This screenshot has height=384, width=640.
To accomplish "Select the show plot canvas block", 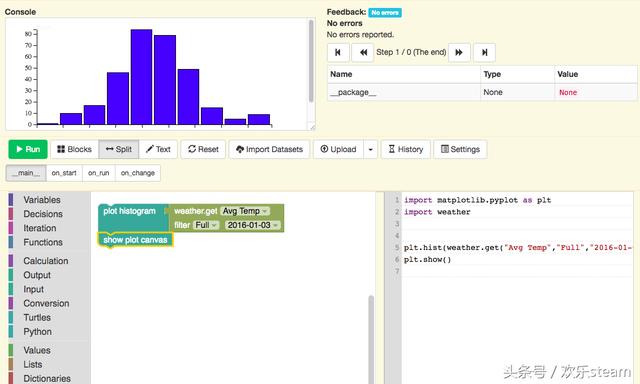I will point(135,240).
